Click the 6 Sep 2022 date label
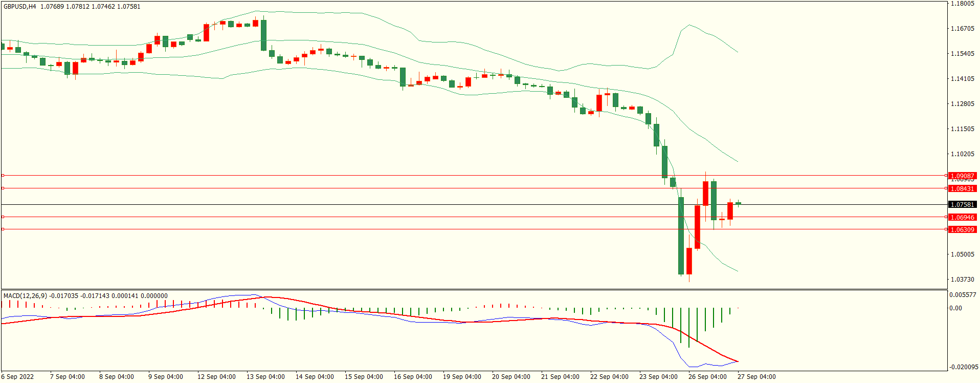 17,376
